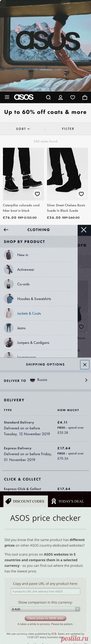Go back with Clothing arrow icon
This screenshot has height=644, width=91.
point(6,229)
